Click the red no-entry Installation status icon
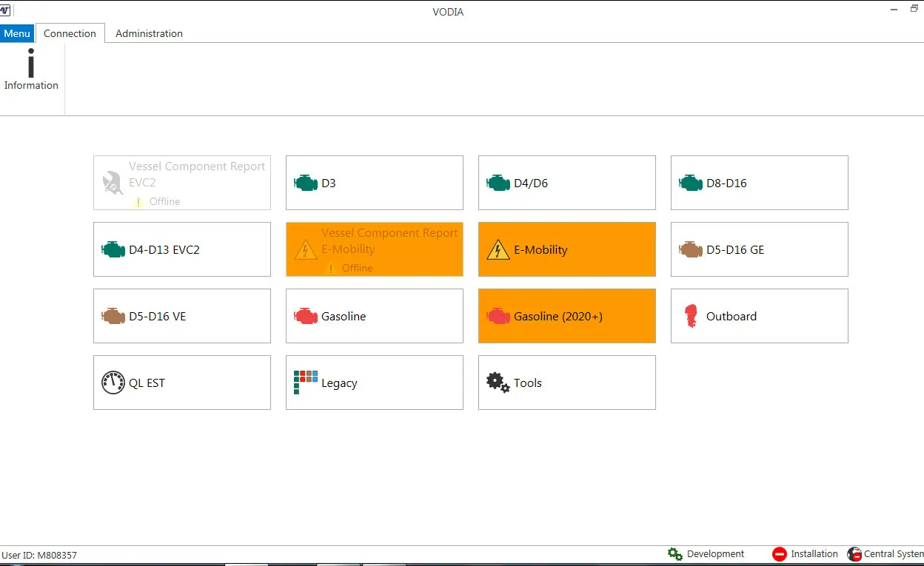The image size is (924, 566). (780, 553)
